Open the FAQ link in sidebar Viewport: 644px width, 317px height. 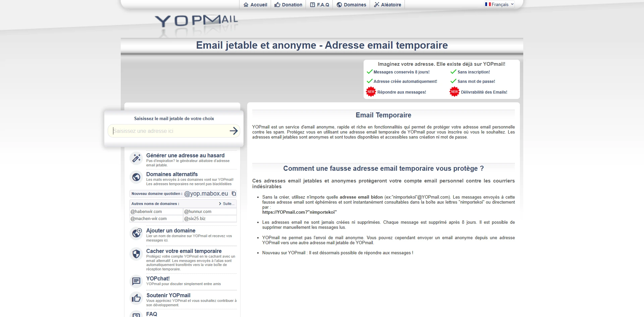point(152,314)
